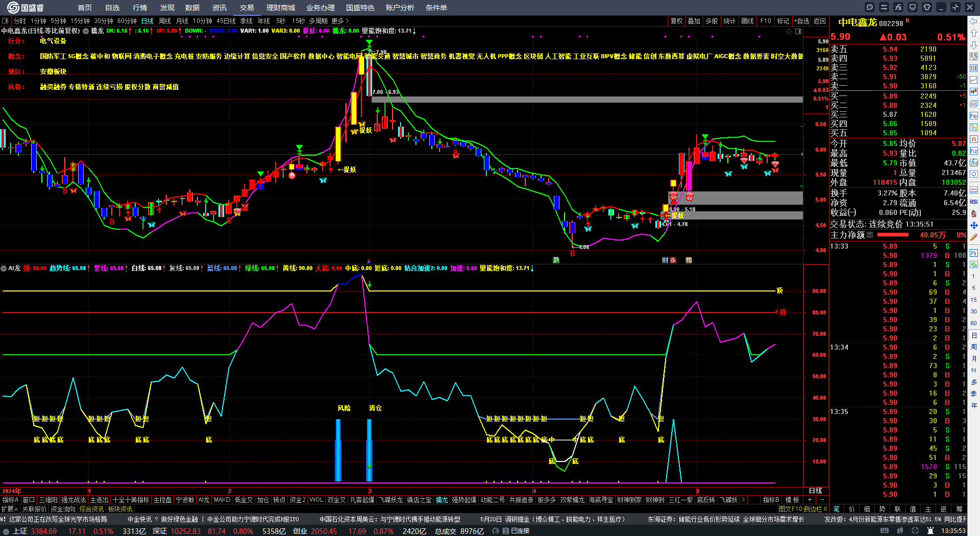Open the 指标B indicator group
Screen dimensions: 980x536
point(771,500)
